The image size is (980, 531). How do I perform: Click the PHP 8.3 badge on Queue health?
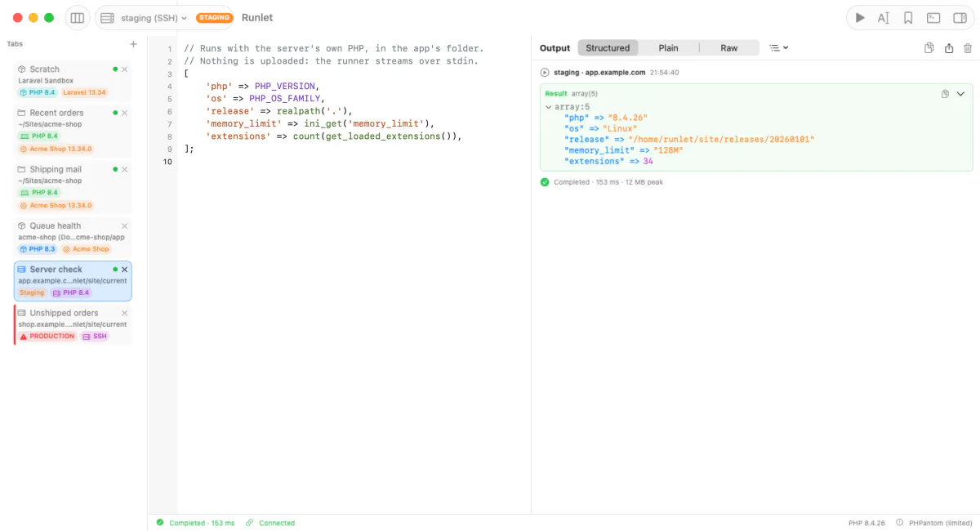38,248
